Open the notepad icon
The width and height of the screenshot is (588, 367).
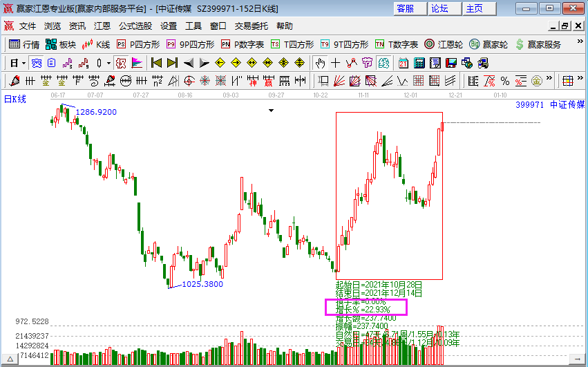point(435,63)
